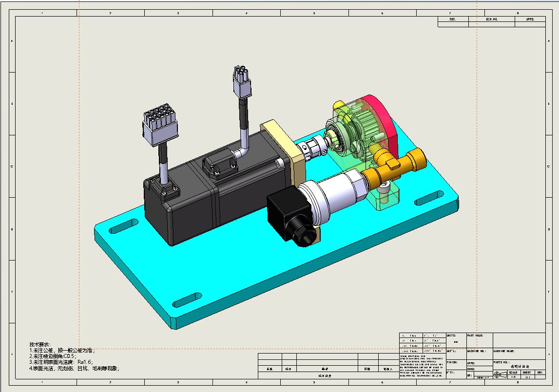Click the elongated slot at the plate's left corner
Image resolution: width=559 pixels, height=392 pixels.
(x=123, y=226)
